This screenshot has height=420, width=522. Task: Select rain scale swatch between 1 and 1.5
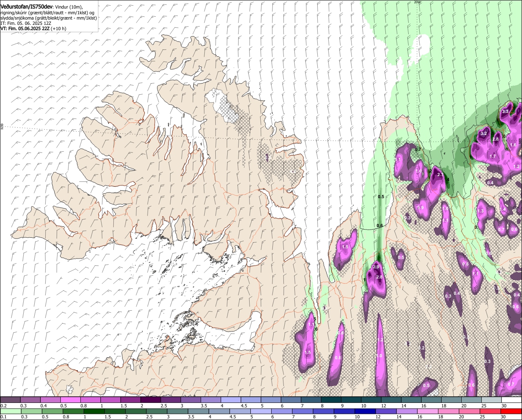coord(95,411)
